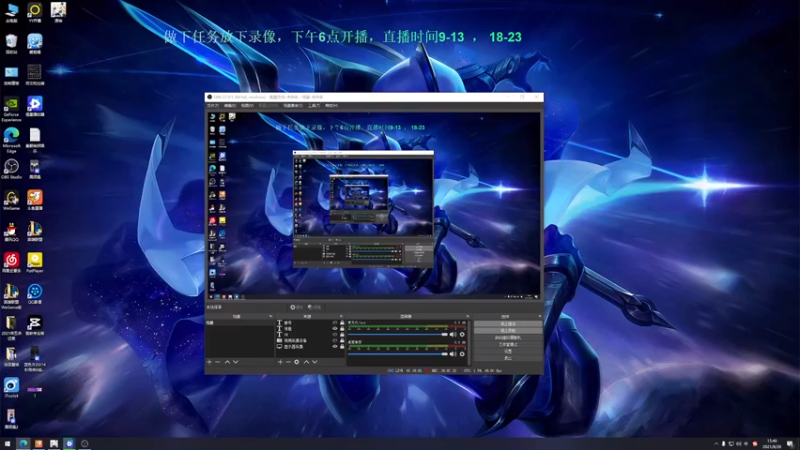
Task: Toggle visibility of second text source
Action: point(335,329)
